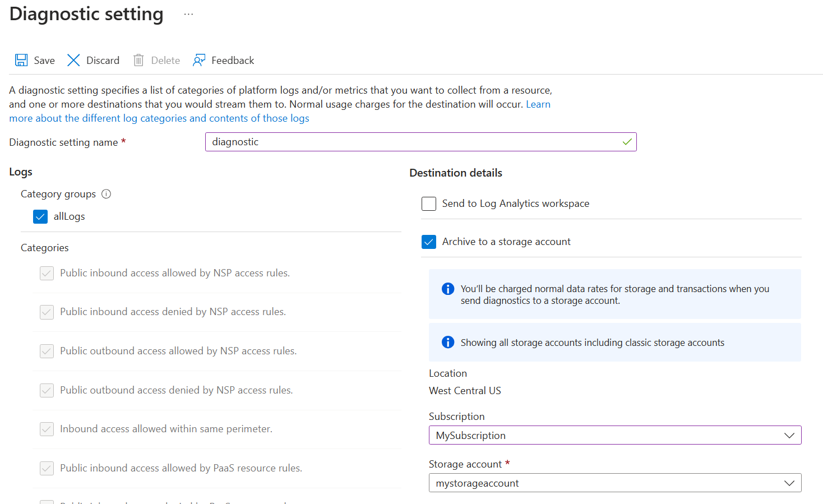Uncheck Archive to a storage account

coord(429,242)
